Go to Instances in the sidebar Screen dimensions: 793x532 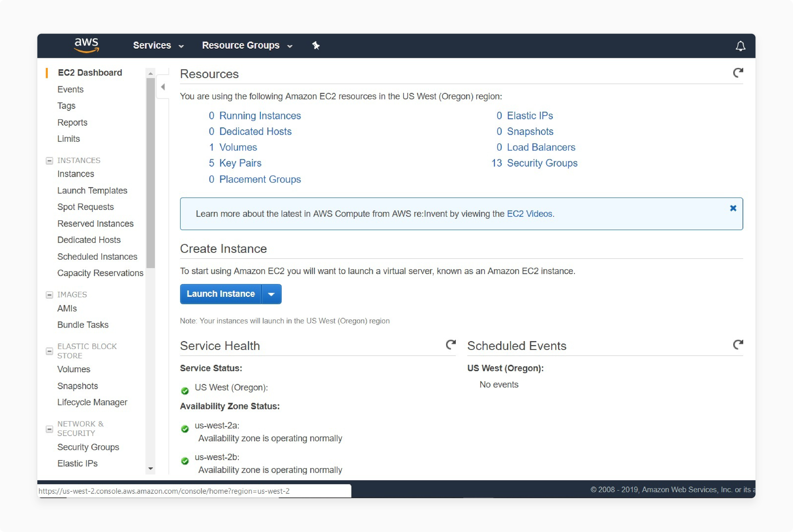76,174
